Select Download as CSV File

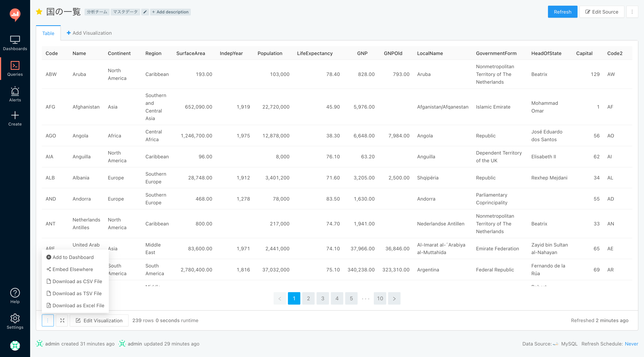coord(77,281)
